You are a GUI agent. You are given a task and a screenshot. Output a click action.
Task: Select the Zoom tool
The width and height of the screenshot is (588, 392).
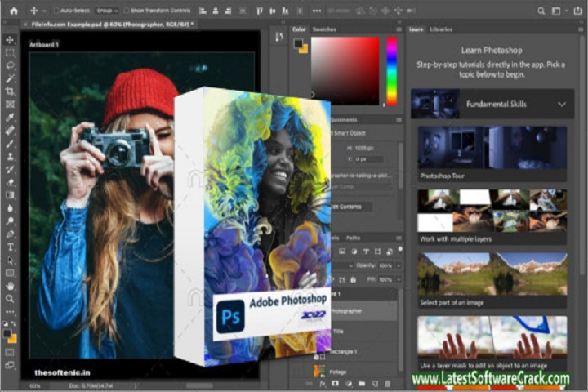click(10, 299)
